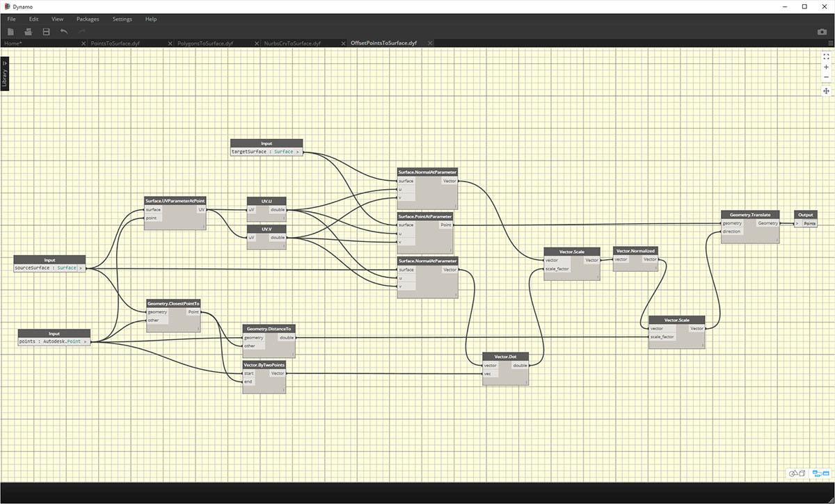This screenshot has width=835, height=504.
Task: Export workspace with the camera icon
Action: [x=822, y=32]
